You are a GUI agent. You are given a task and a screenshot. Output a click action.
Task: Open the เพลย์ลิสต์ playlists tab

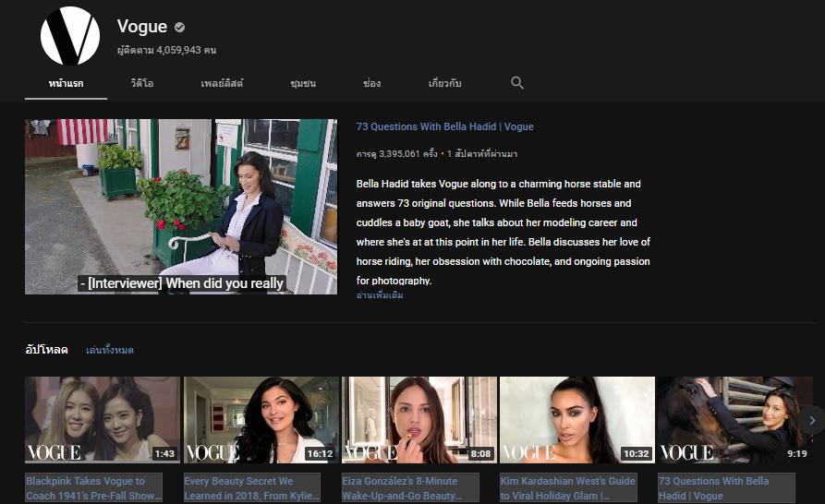[x=222, y=83]
